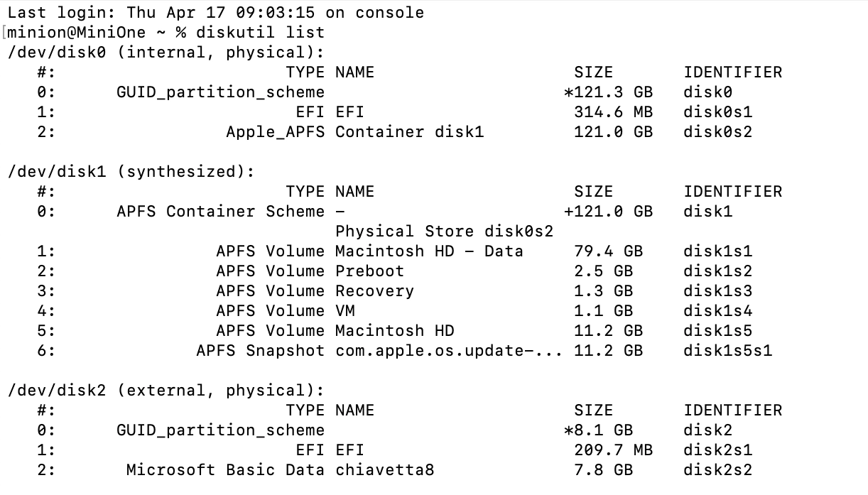Click the VM volume name
868x495 pixels.
pyautogui.click(x=345, y=311)
